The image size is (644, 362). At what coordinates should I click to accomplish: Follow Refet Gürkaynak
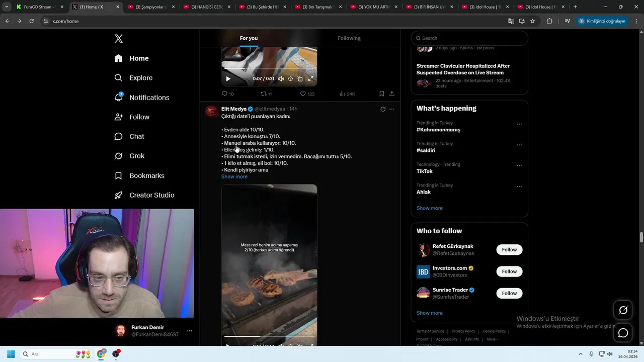(509, 250)
